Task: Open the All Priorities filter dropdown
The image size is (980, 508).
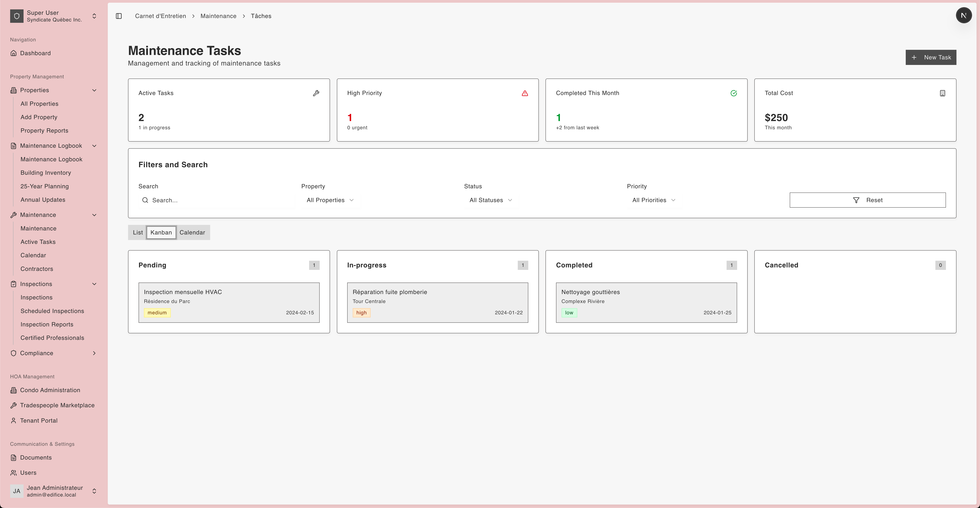Action: click(x=653, y=200)
